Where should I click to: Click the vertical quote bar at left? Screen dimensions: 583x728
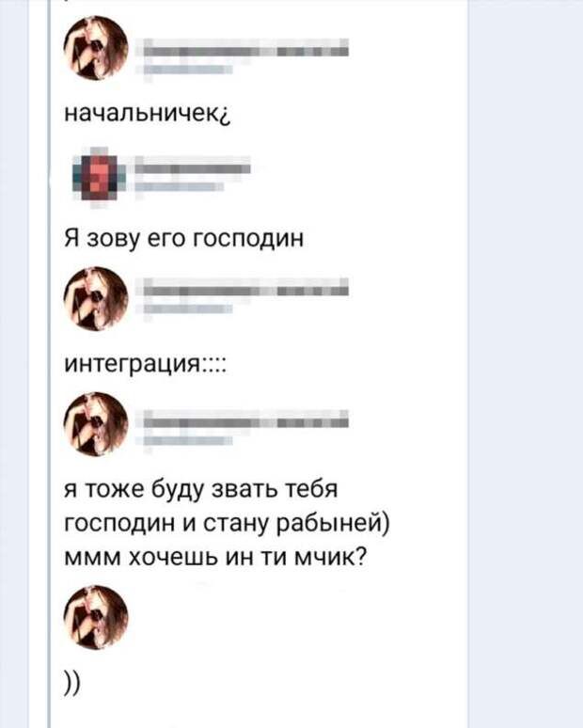click(49, 364)
